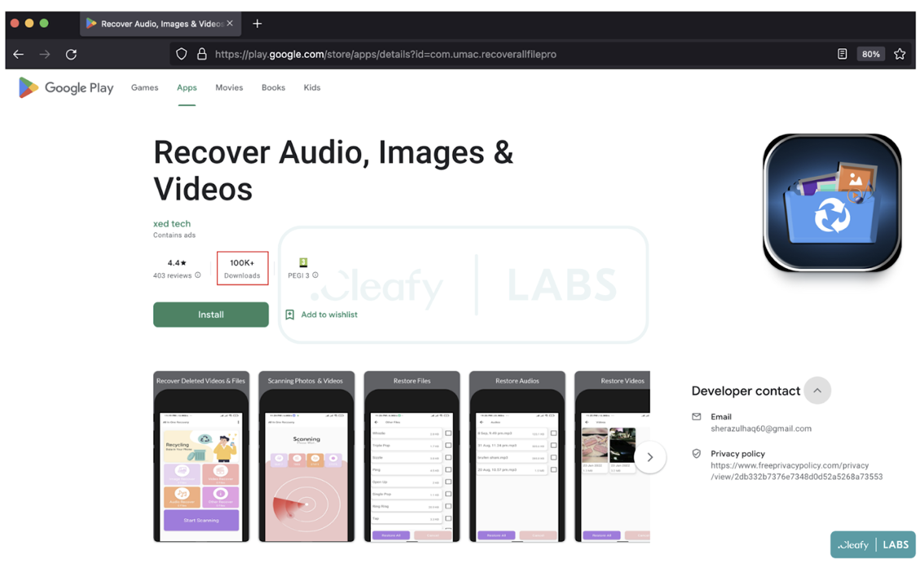Click the back navigation arrow
Viewport: 924px width, 572px height.
(x=18, y=54)
